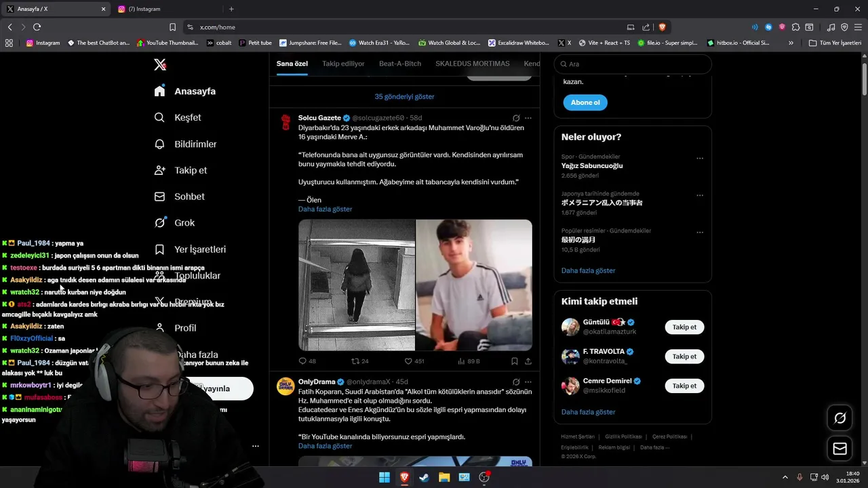The height and width of the screenshot is (488, 868).
Task: Open Anasayfa from the sidebar
Action: (x=185, y=91)
